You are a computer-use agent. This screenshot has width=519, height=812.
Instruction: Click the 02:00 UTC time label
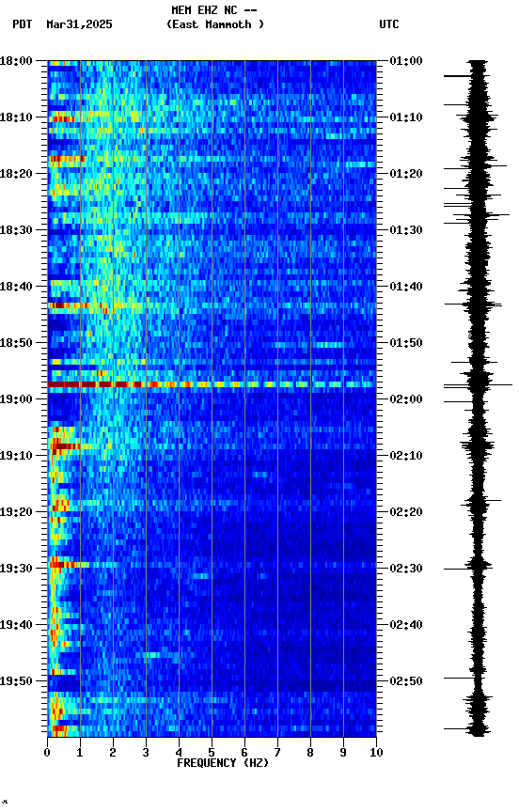[406, 399]
